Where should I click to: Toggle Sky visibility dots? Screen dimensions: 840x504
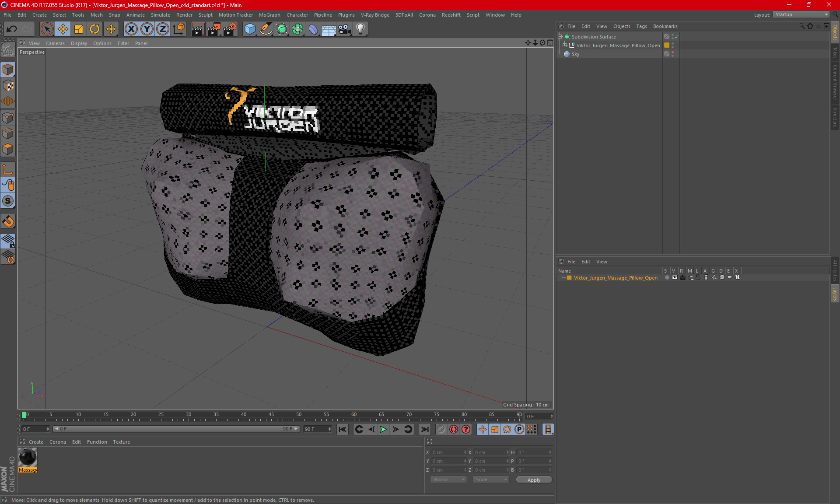[673, 54]
